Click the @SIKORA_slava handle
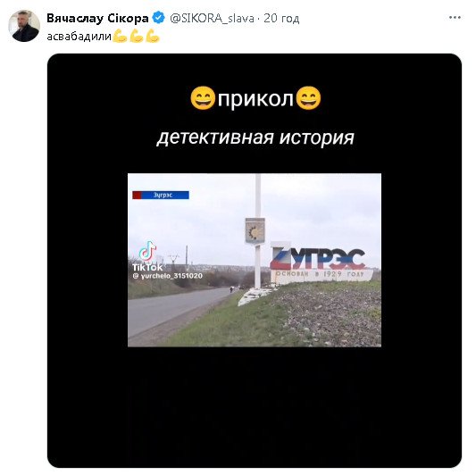Image resolution: width=476 pixels, height=475 pixels. tap(212, 19)
